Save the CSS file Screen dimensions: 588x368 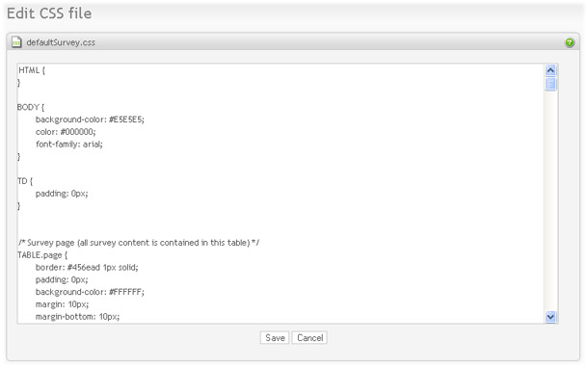275,337
